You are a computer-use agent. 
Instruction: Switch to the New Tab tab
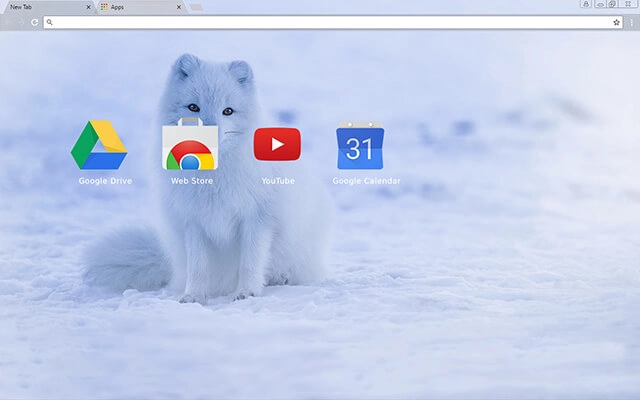point(48,7)
